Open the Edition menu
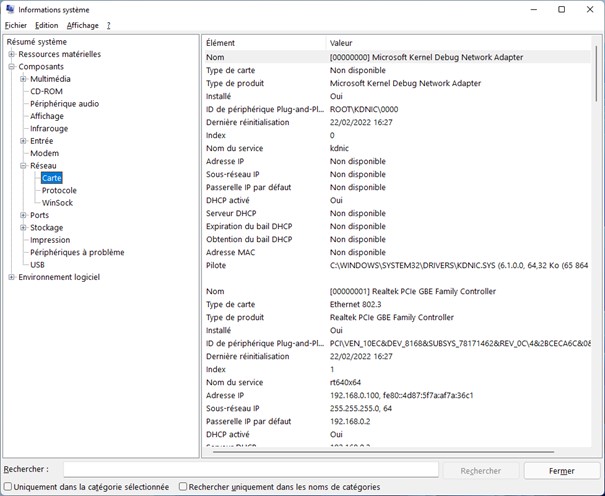The width and height of the screenshot is (605, 496). click(47, 25)
